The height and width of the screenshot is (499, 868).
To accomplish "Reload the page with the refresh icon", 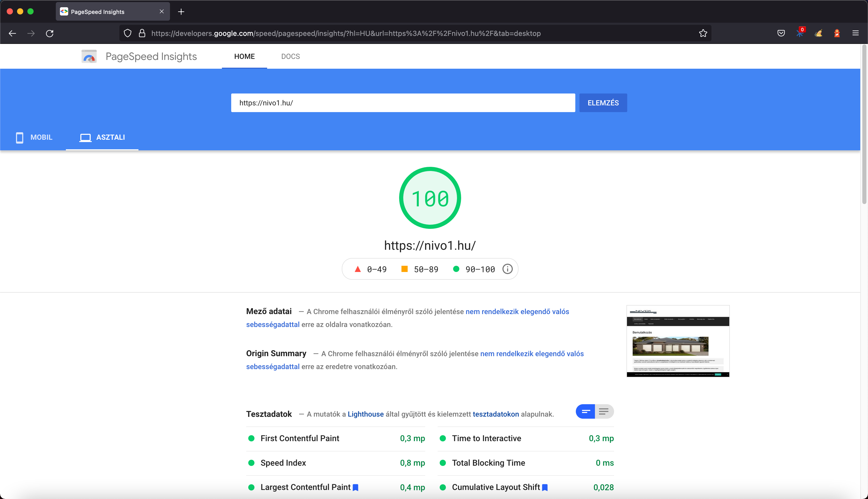I will pyautogui.click(x=50, y=33).
